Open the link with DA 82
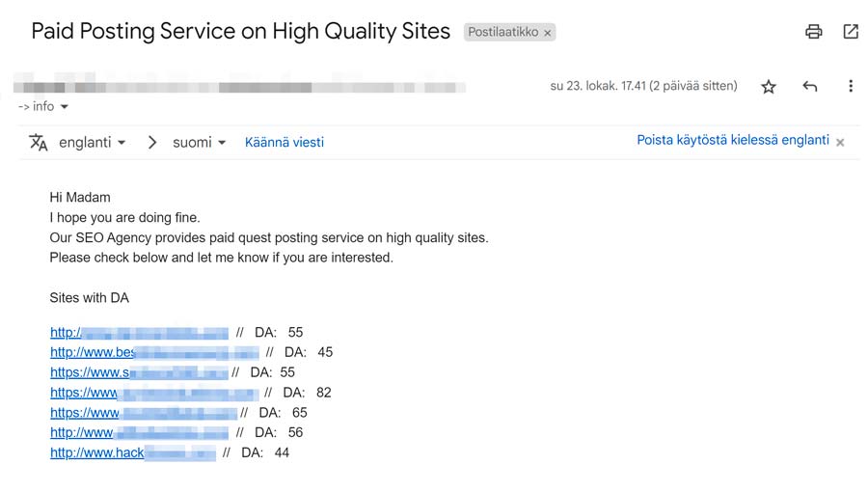Viewport: 868px width, 492px height. click(x=154, y=393)
